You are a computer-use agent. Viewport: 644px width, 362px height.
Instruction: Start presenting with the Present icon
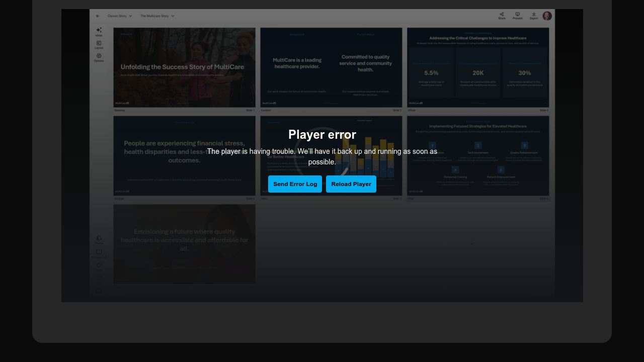pos(517,16)
